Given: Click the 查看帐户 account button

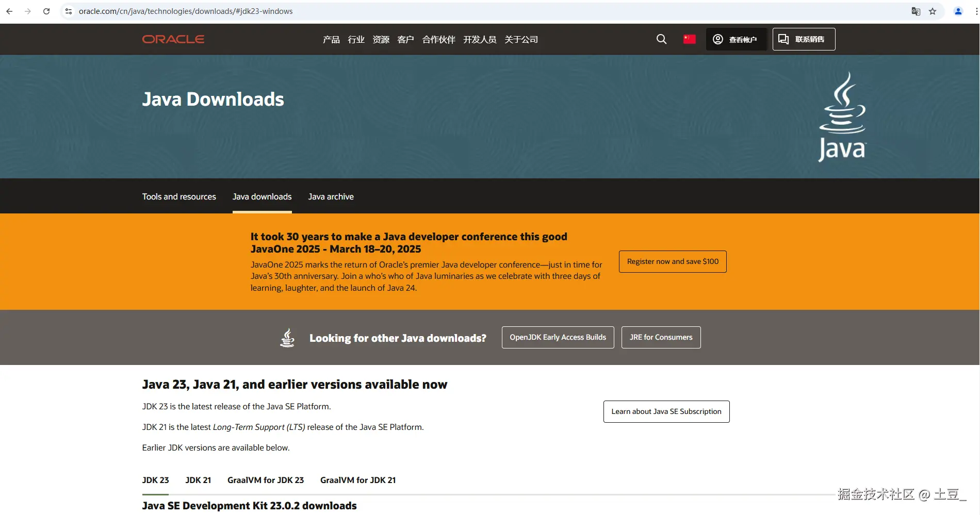Looking at the screenshot, I should coord(736,39).
